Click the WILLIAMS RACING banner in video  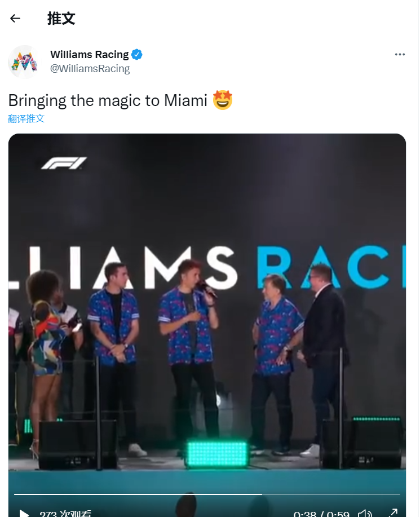coord(207,268)
